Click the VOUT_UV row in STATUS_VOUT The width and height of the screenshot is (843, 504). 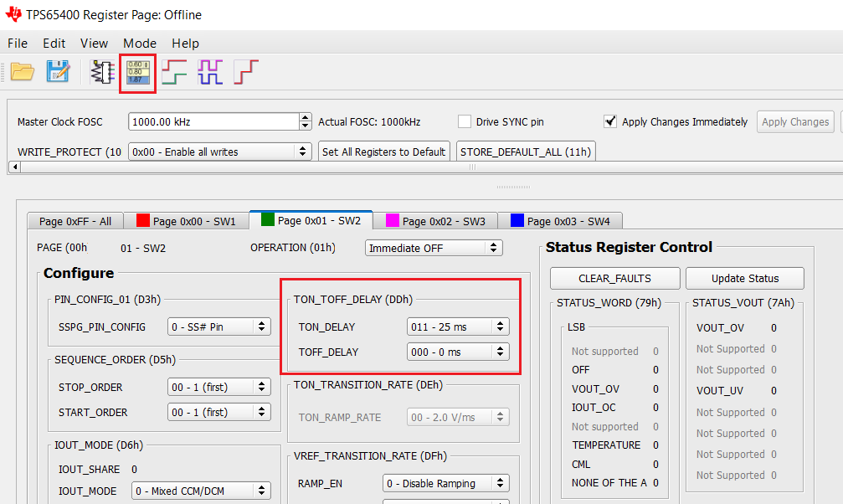click(737, 390)
